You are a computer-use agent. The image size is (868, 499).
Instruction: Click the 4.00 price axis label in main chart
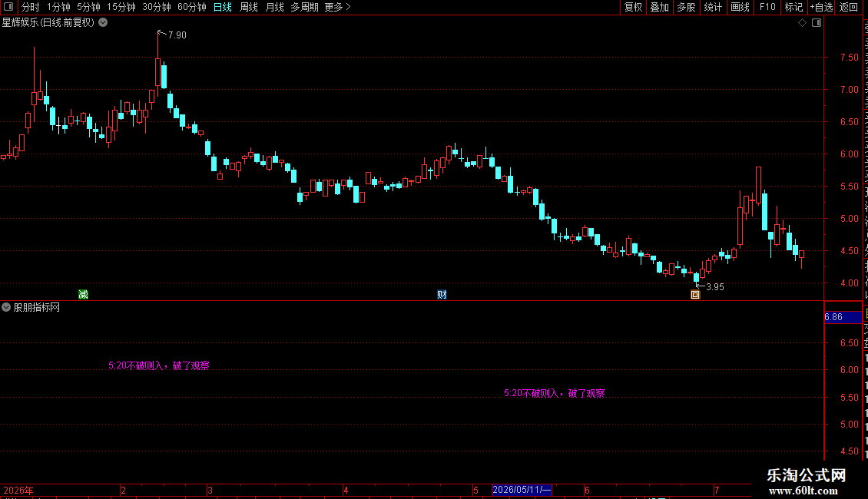[849, 283]
